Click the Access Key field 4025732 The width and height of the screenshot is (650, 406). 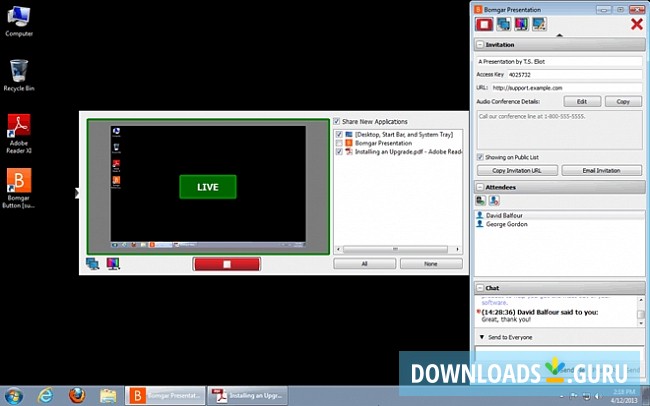coord(575,75)
